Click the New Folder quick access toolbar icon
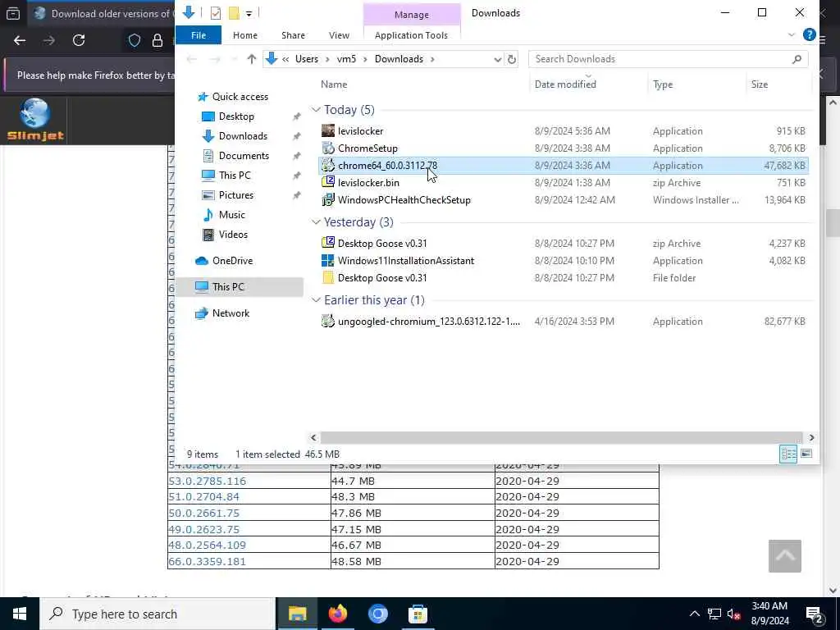The image size is (840, 630). click(x=234, y=13)
